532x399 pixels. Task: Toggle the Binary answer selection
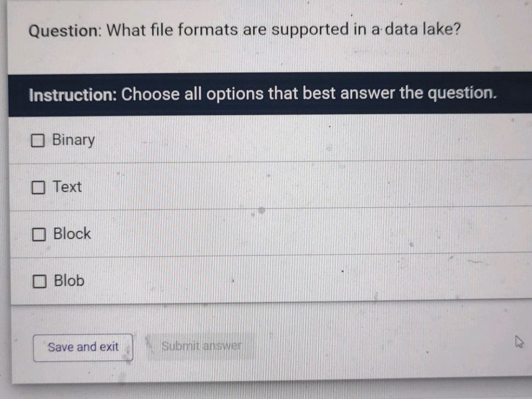[x=38, y=141]
